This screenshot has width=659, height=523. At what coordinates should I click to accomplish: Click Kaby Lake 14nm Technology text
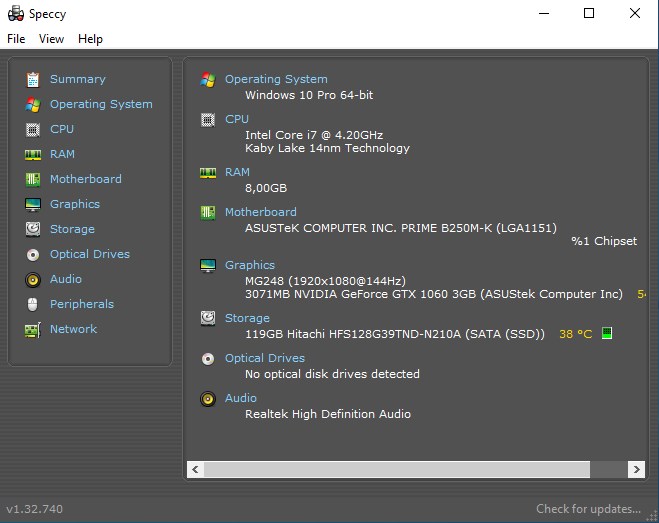point(327,148)
